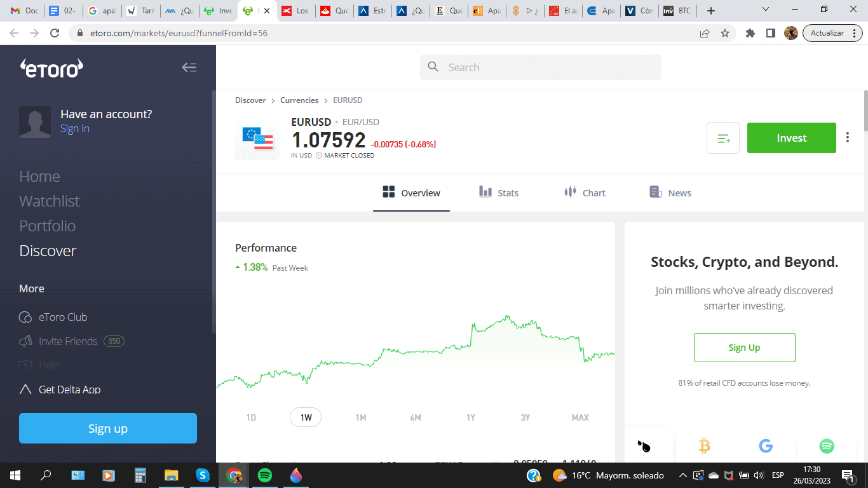Click the Get Delta App triangle icon
The width and height of the screenshot is (868, 488).
point(25,390)
